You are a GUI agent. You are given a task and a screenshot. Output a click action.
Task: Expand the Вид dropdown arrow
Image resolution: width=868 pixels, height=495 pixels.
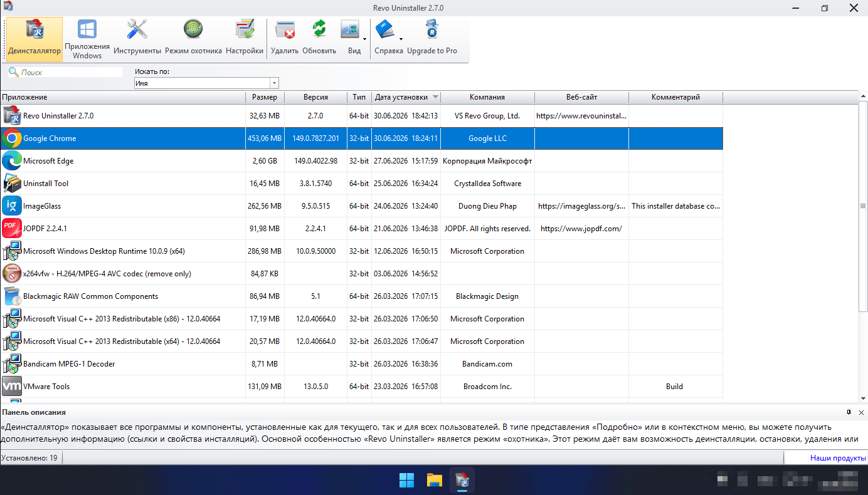[x=364, y=39]
